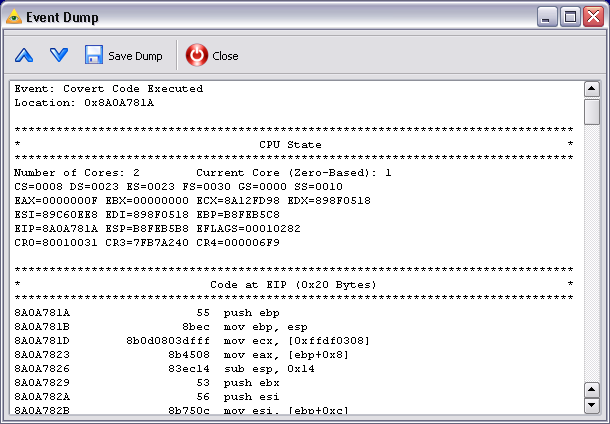Viewport: 610px width, 424px height.
Task: Click the down arrow navigation icon
Action: (x=59, y=55)
